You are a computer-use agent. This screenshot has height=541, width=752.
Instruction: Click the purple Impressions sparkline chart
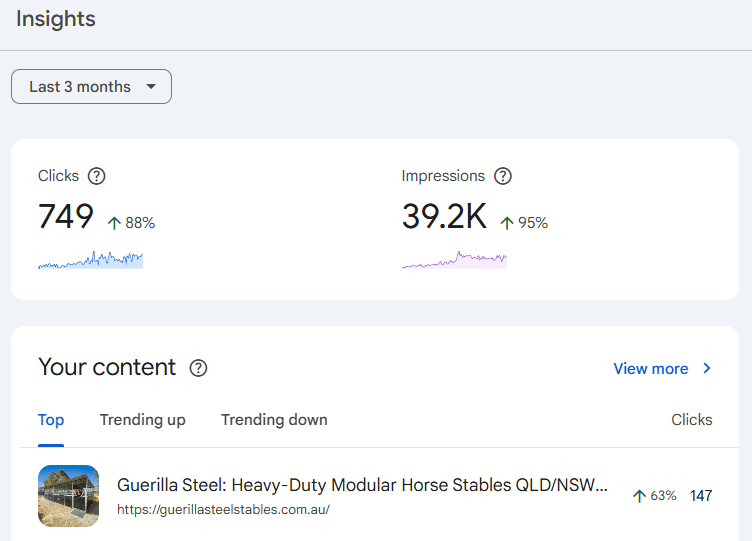(x=454, y=260)
